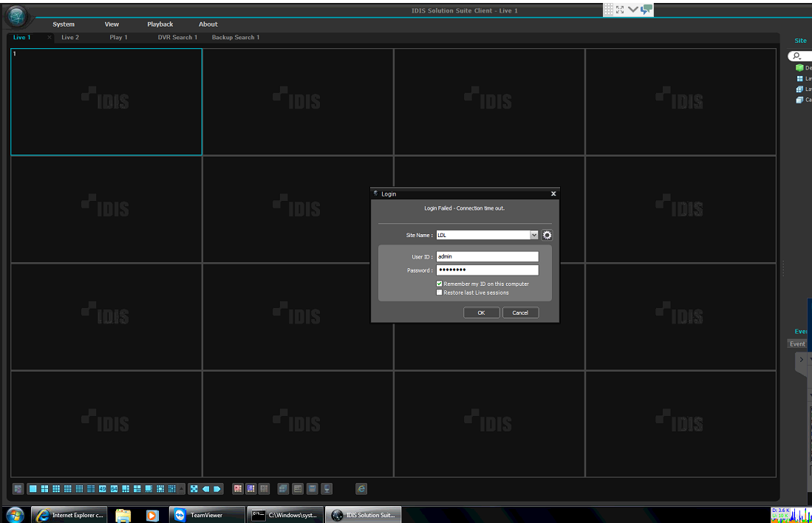Select the Live 1 tab
The width and height of the screenshot is (812, 523).
pyautogui.click(x=21, y=37)
